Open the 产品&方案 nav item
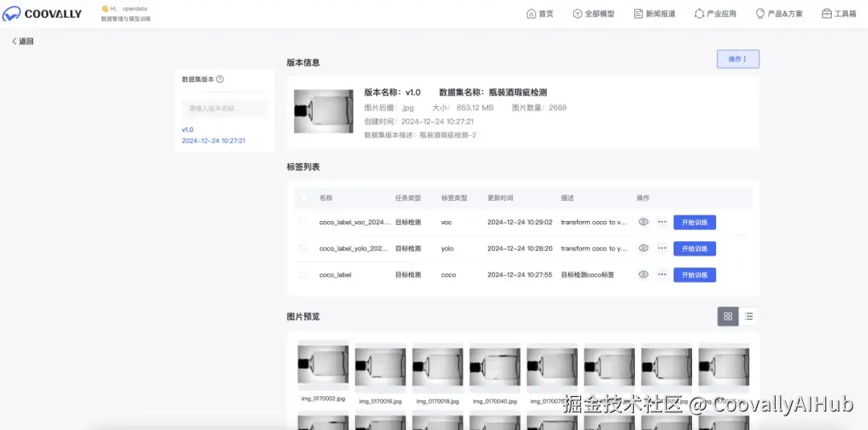Screen dimensions: 868x430 click(x=779, y=14)
